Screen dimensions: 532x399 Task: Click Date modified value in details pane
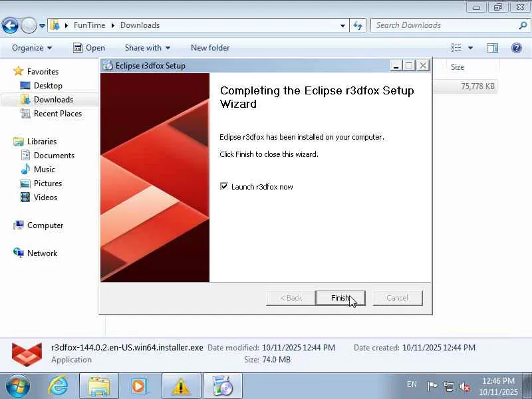(299, 348)
